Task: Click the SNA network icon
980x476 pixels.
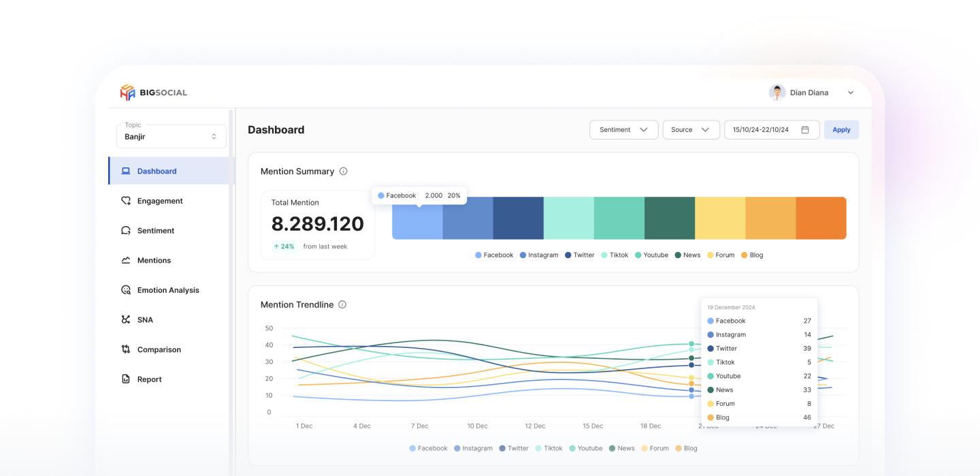Action: pos(126,320)
